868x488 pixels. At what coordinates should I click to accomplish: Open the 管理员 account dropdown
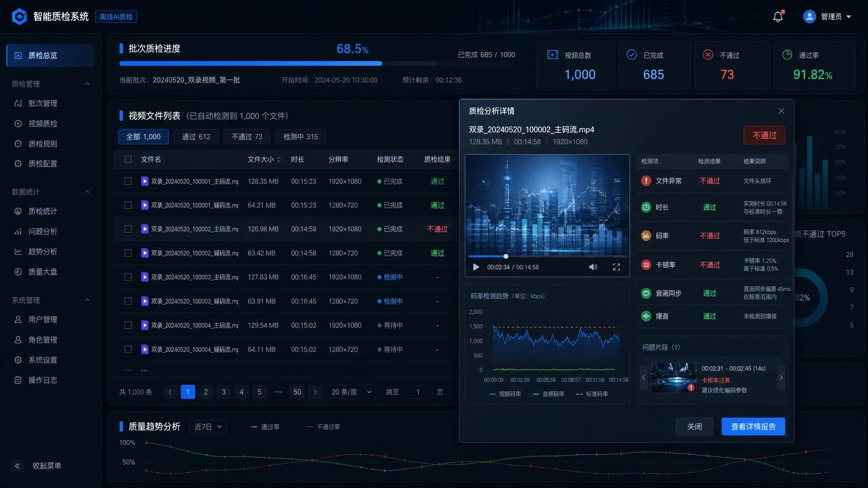827,17
